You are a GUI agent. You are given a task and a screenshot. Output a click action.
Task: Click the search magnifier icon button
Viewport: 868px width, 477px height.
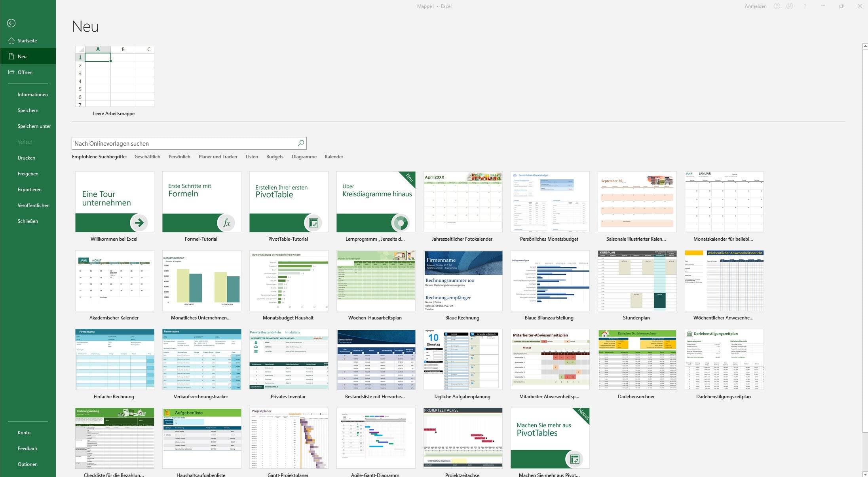[300, 143]
